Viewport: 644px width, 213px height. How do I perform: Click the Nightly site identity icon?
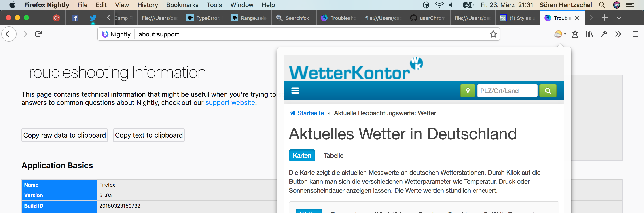[x=105, y=34]
